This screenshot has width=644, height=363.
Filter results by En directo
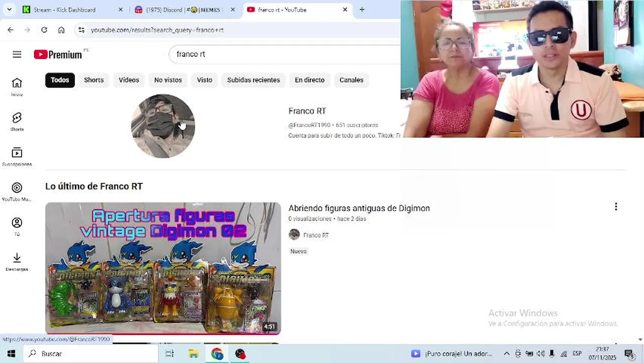tap(309, 80)
